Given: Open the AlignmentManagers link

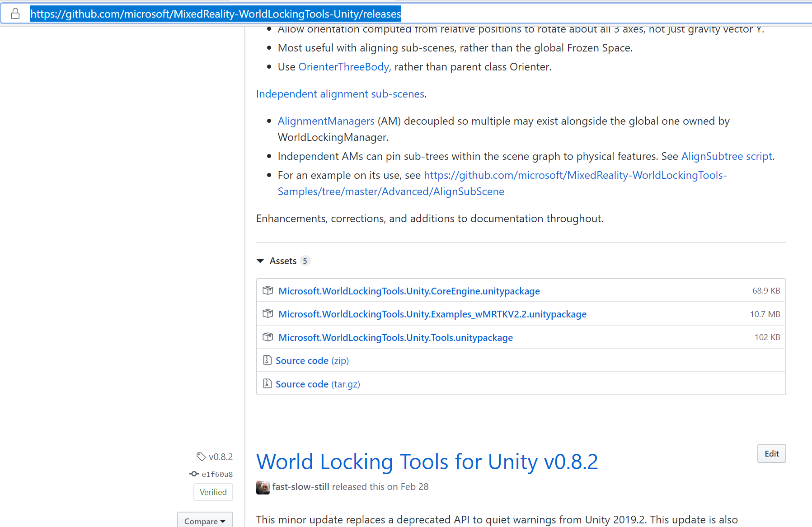Looking at the screenshot, I should pyautogui.click(x=326, y=121).
